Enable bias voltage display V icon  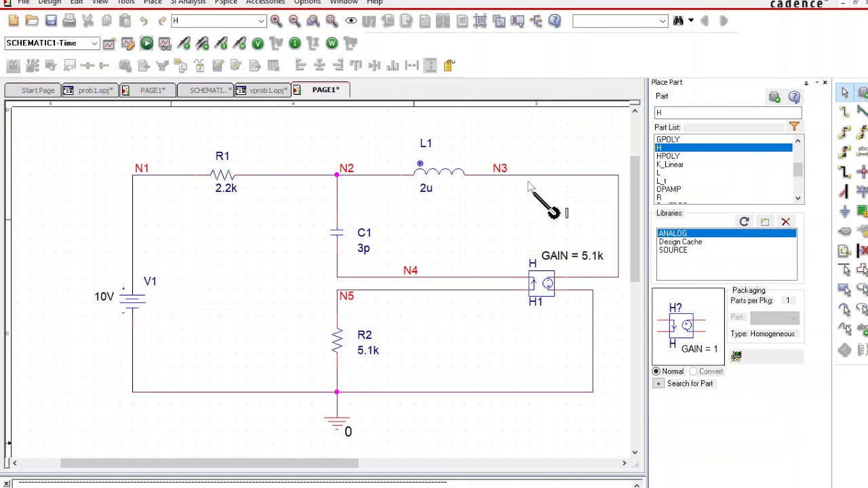pos(258,43)
